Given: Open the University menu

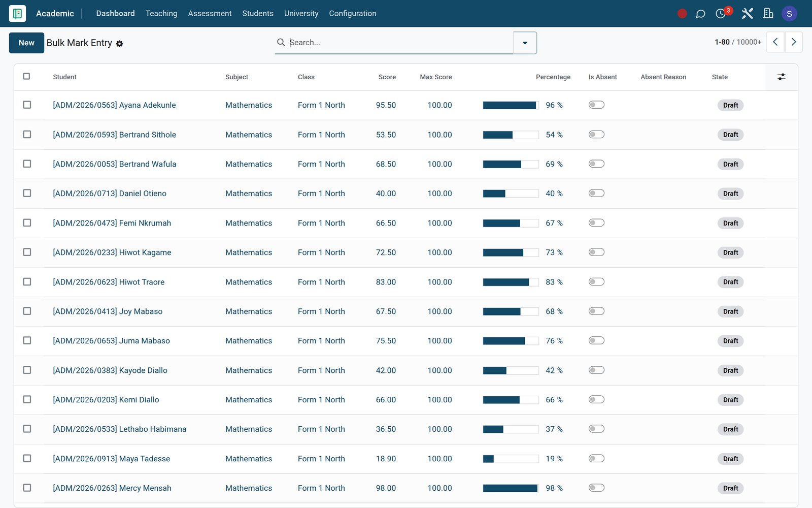Looking at the screenshot, I should (301, 13).
